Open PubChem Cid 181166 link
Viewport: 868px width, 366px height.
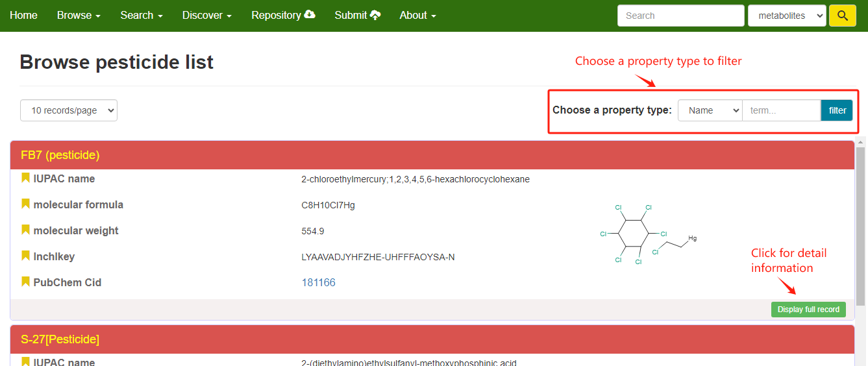click(318, 282)
